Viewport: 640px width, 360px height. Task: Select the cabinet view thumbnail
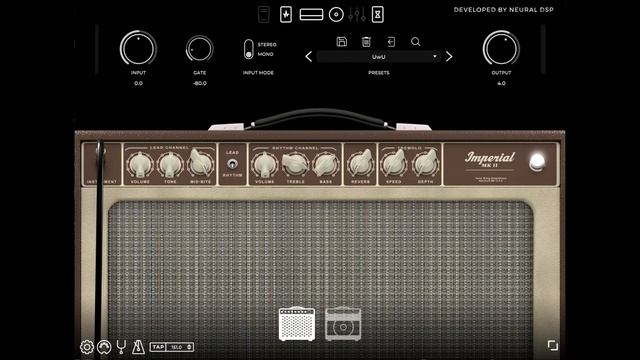coord(343,324)
